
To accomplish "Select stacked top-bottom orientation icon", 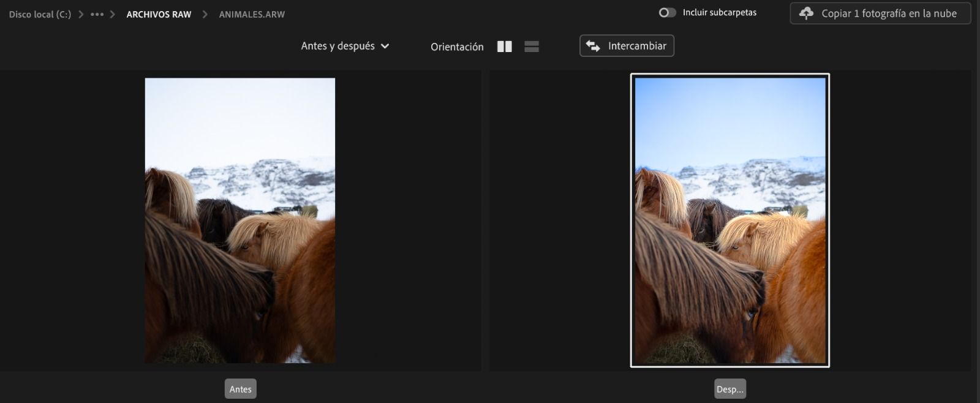I will (531, 47).
